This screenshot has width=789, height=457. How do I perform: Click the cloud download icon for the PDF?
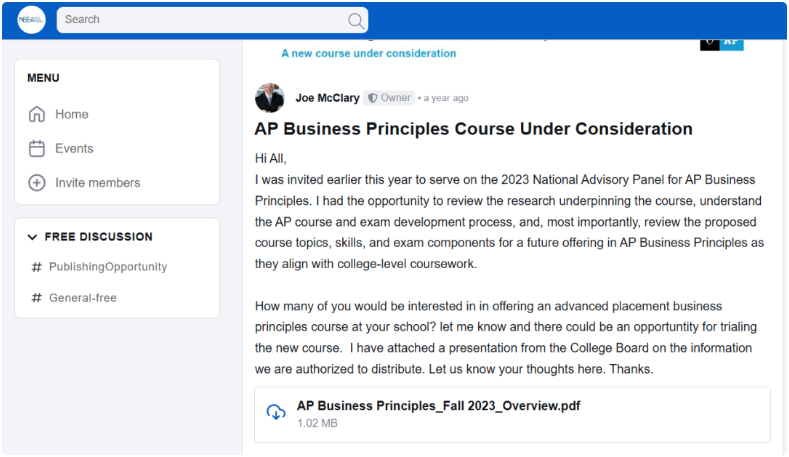(x=276, y=412)
